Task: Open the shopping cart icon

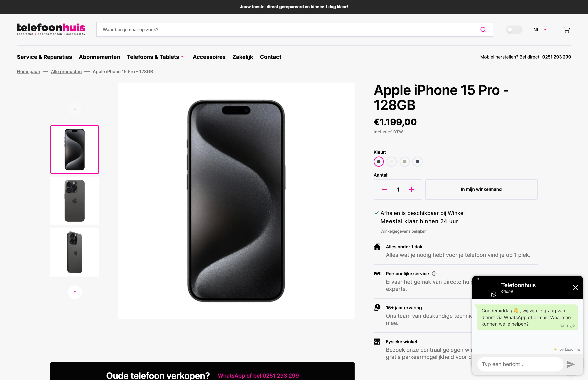Action: click(x=567, y=29)
